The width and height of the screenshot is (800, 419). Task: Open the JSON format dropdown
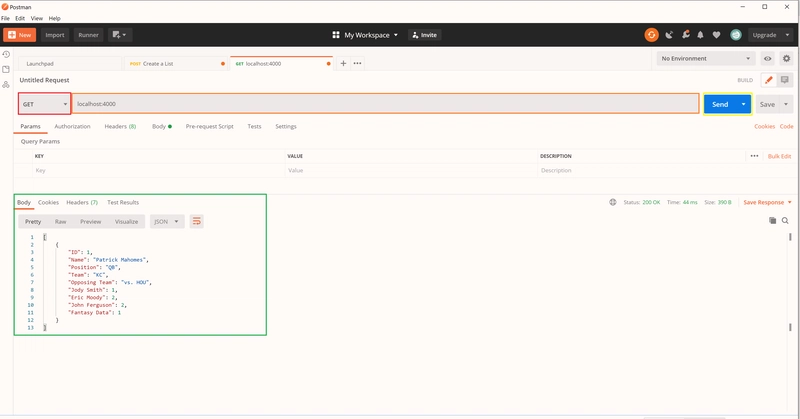(x=167, y=221)
